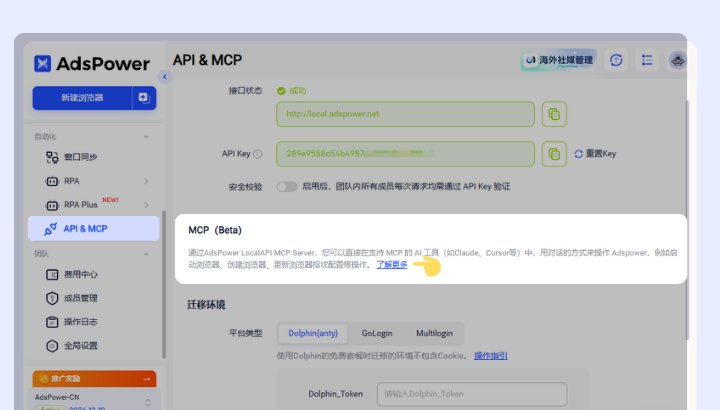Click the API & MCP plug icon
The image size is (720, 410).
(51, 229)
